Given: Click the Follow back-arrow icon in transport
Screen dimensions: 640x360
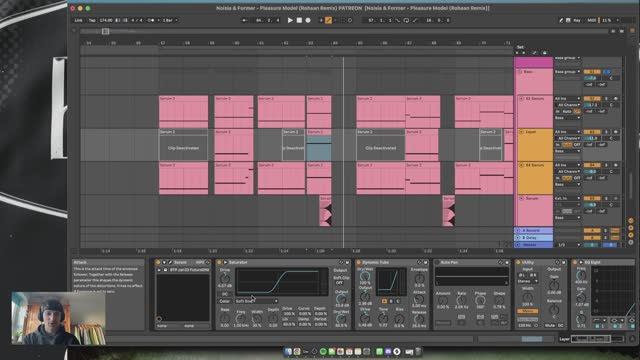Looking at the screenshot, I should pos(244,20).
